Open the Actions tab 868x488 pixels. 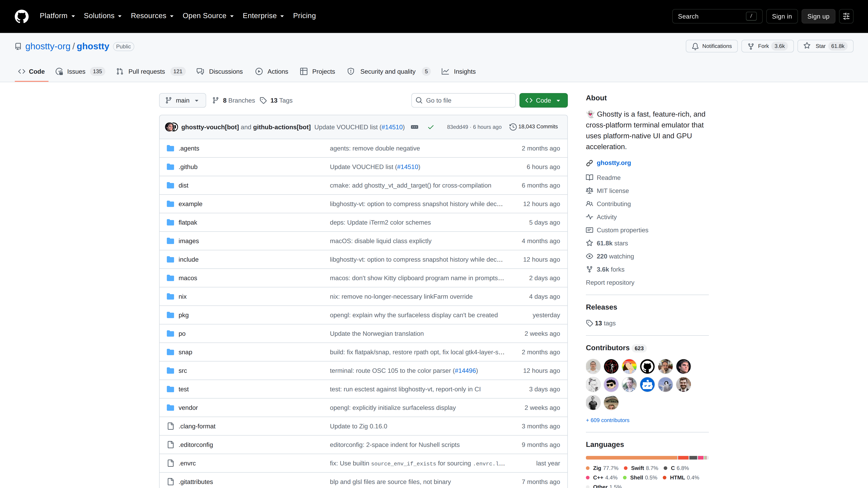coord(272,71)
